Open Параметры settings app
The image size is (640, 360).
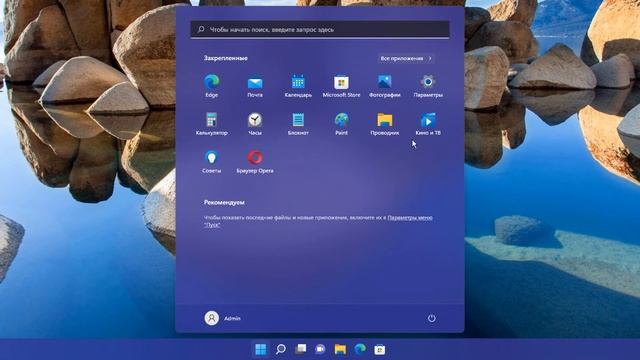click(x=428, y=86)
